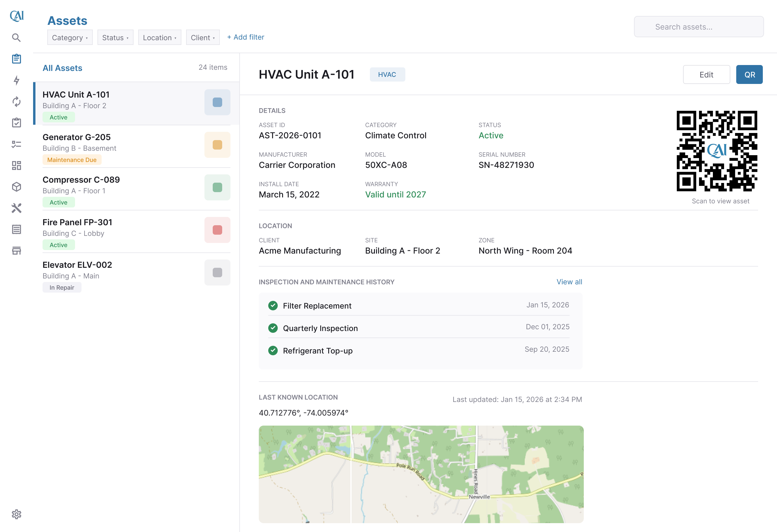Open the dashboard grid icon
The height and width of the screenshot is (532, 777).
coord(16,165)
